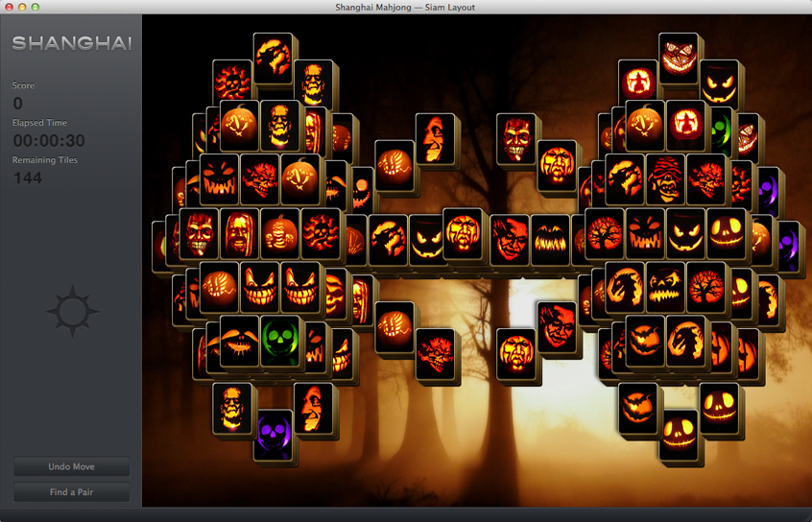Select the Frankenstein tile right of the top howling wolf
812x522 pixels.
pos(313,85)
